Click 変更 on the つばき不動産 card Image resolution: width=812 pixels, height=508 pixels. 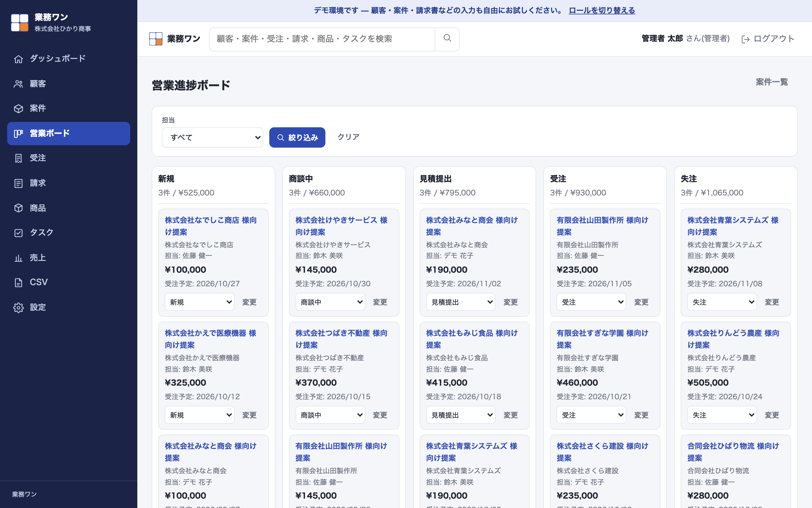coord(380,415)
